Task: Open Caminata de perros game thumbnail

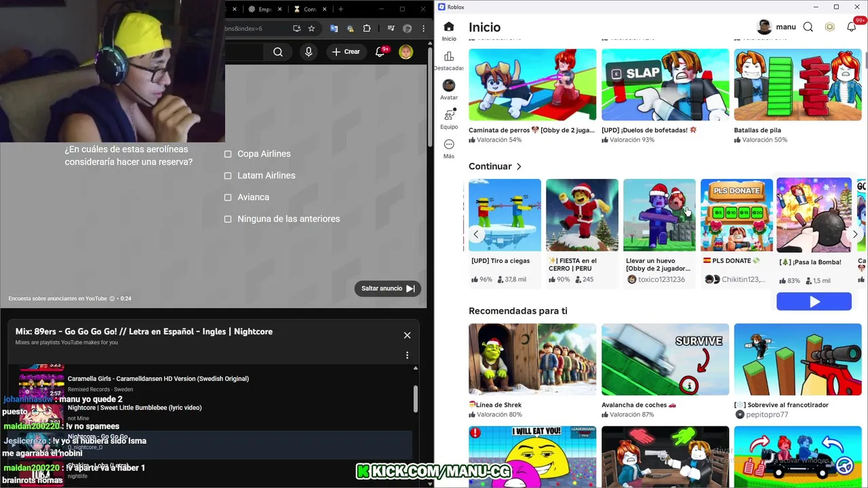Action: [x=532, y=85]
